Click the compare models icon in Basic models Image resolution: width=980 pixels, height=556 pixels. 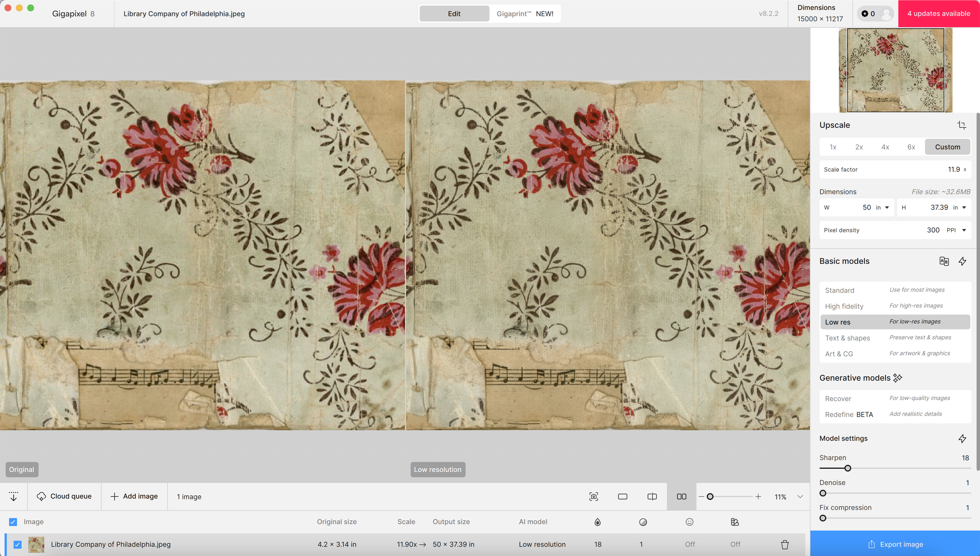click(x=944, y=261)
